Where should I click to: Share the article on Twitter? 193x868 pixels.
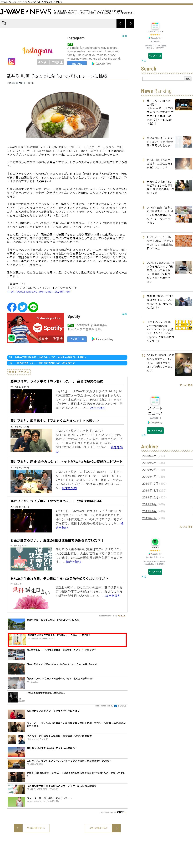point(23,307)
